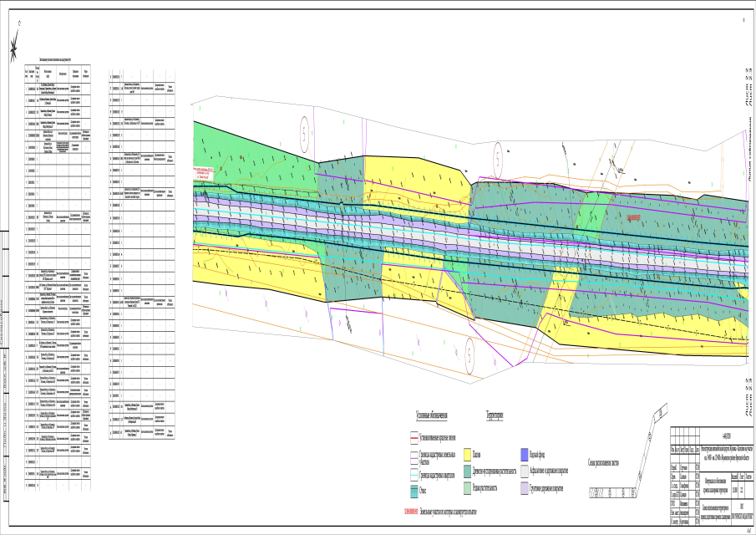This screenshot has width=756, height=535.
Task: Click the 'Условные обозначения' legend heading
Action: pyautogui.click(x=432, y=415)
